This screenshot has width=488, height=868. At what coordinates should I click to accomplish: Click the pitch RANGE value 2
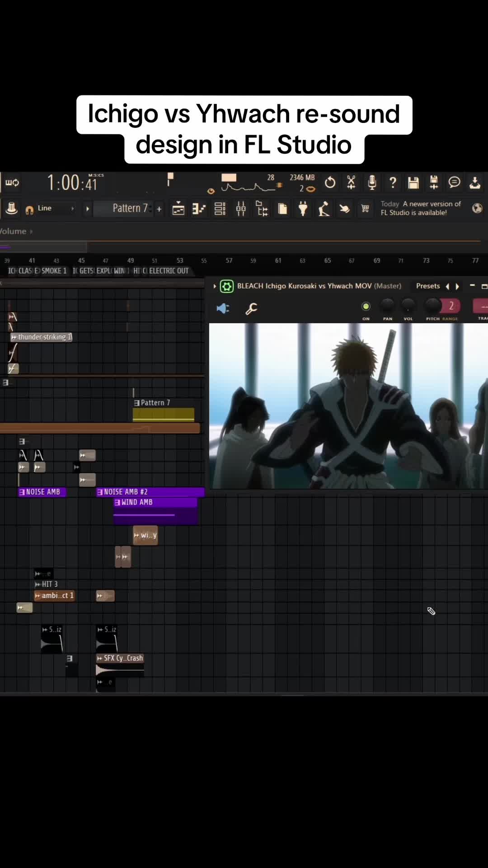[x=451, y=306]
